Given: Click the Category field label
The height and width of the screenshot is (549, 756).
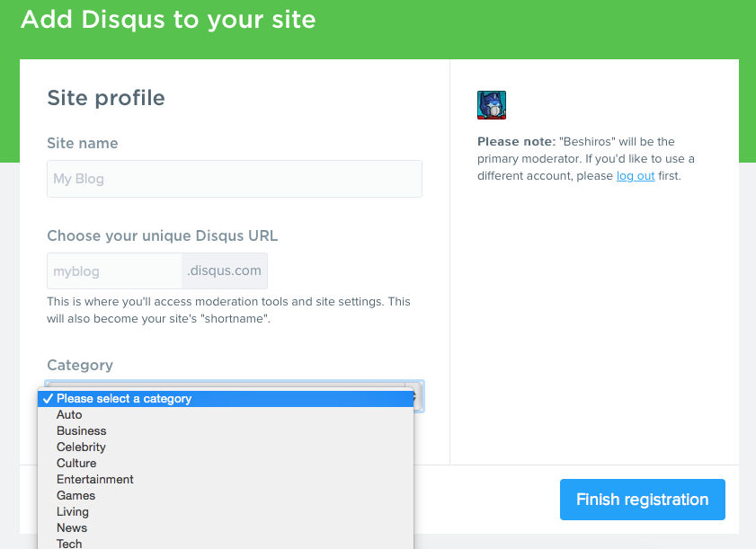Looking at the screenshot, I should pos(80,365).
